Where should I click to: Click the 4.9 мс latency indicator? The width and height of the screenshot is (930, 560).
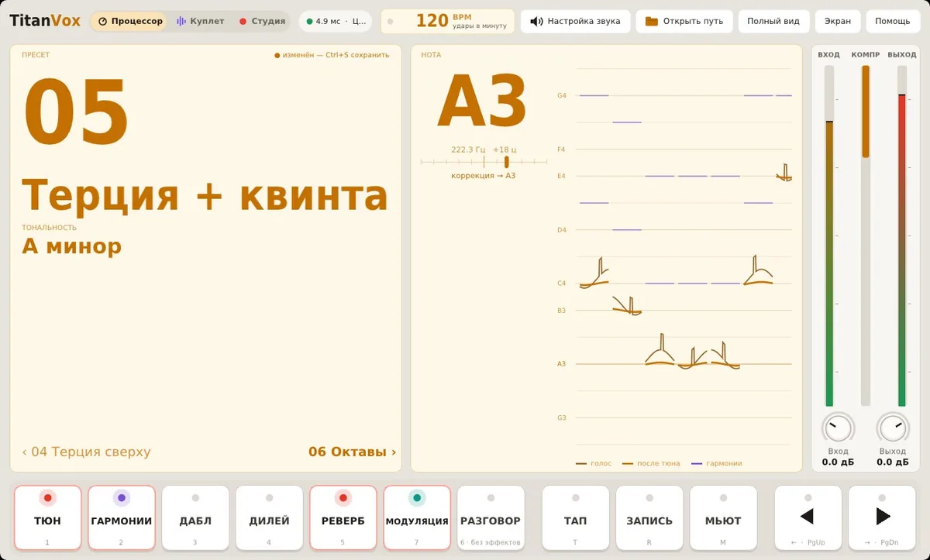336,22
